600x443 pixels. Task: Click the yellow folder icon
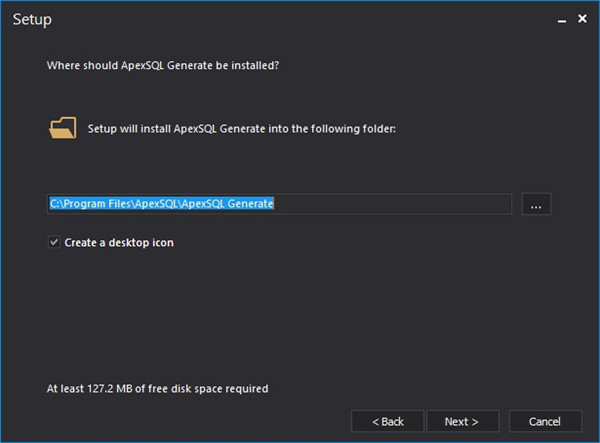(x=62, y=128)
